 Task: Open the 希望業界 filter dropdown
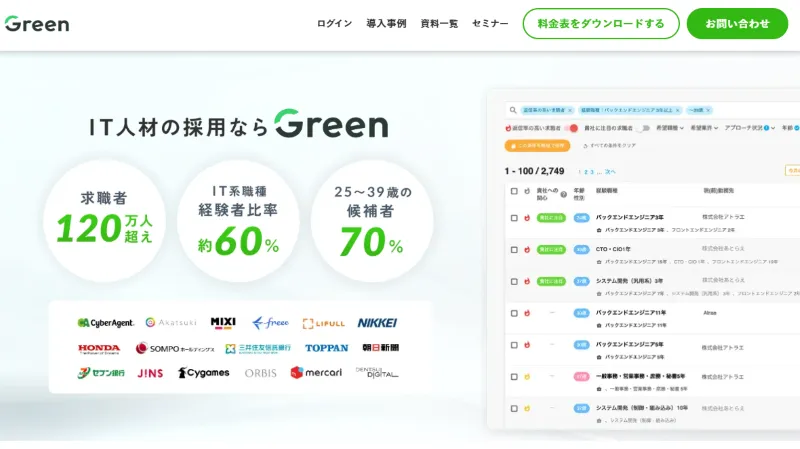[704, 128]
